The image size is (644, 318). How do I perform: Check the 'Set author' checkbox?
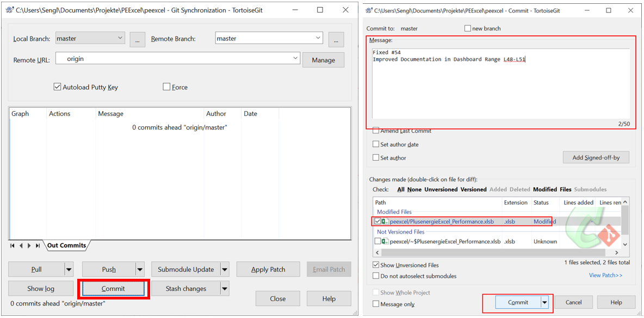pyautogui.click(x=375, y=157)
